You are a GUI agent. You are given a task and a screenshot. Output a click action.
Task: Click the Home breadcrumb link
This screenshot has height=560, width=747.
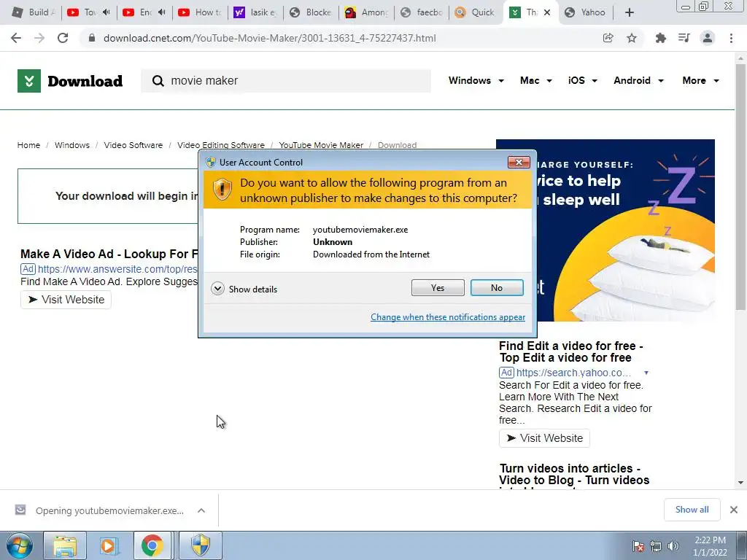coord(28,145)
